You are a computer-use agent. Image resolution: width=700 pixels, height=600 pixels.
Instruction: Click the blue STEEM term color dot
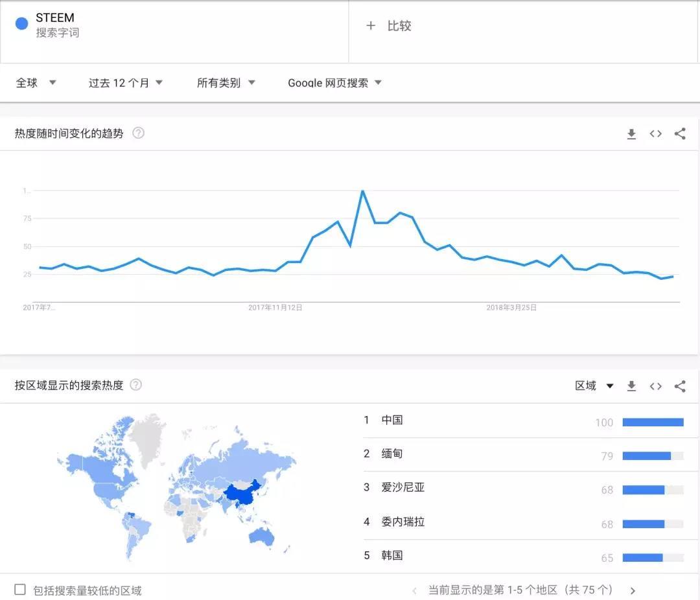(x=21, y=24)
